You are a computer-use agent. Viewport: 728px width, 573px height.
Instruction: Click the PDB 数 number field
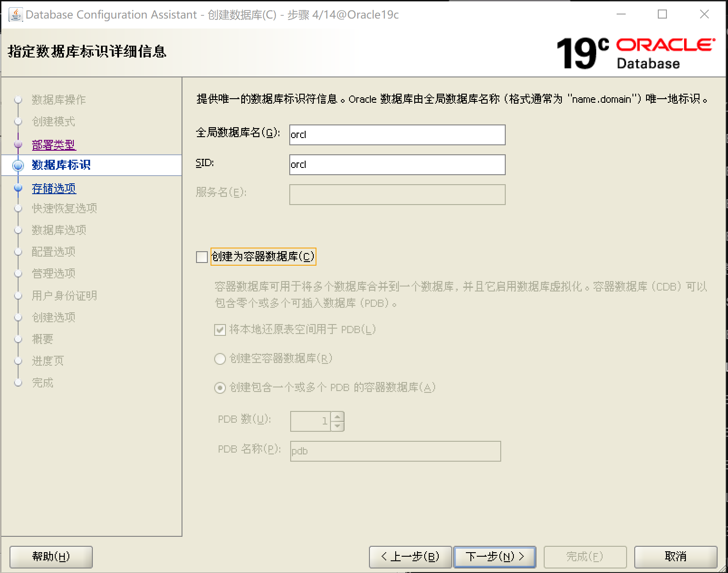(311, 421)
